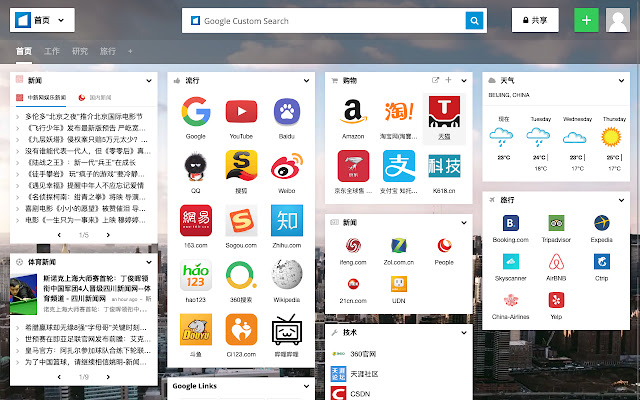640x400 pixels.
Task: Open the Booking.com icon
Action: click(511, 223)
